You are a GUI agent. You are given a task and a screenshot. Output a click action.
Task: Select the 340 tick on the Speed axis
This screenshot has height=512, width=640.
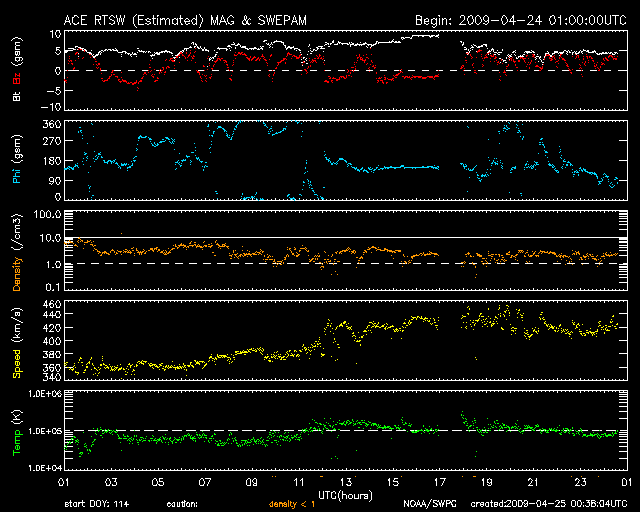pos(51,376)
